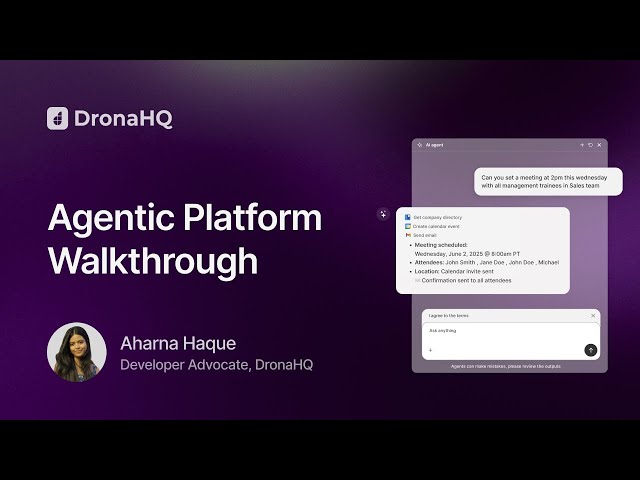Click the Get company directory document icon
The width and height of the screenshot is (640, 480).
pos(407,217)
